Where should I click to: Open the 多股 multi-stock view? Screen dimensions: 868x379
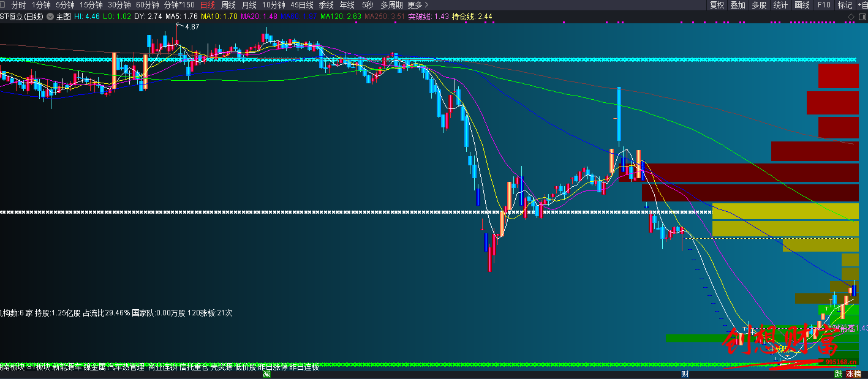pyautogui.click(x=759, y=5)
